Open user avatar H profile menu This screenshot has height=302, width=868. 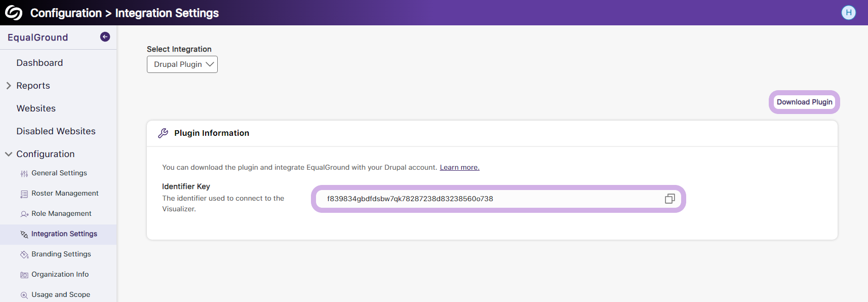(848, 13)
